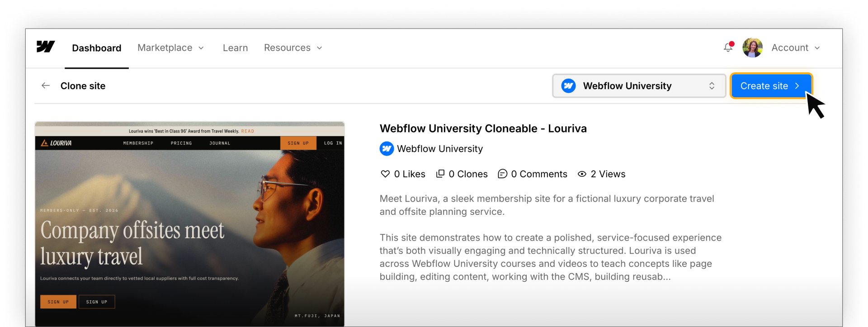Click the Louriva logo in preview
The image size is (868, 327).
click(57, 143)
